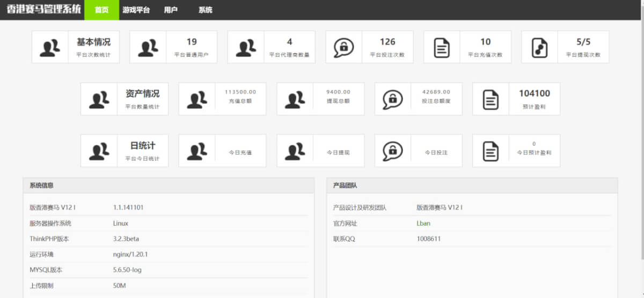Click the users icon for 今日充值
The height and width of the screenshot is (298, 644).
pos(197,151)
